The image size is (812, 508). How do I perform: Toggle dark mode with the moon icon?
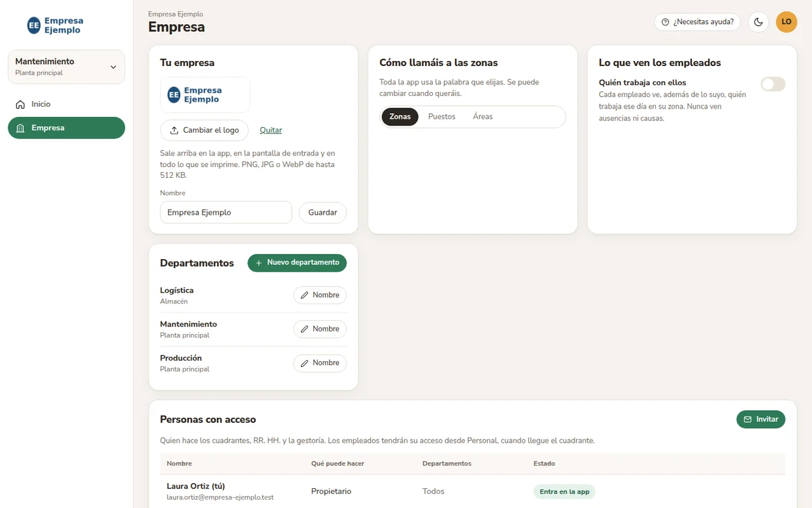pos(758,22)
